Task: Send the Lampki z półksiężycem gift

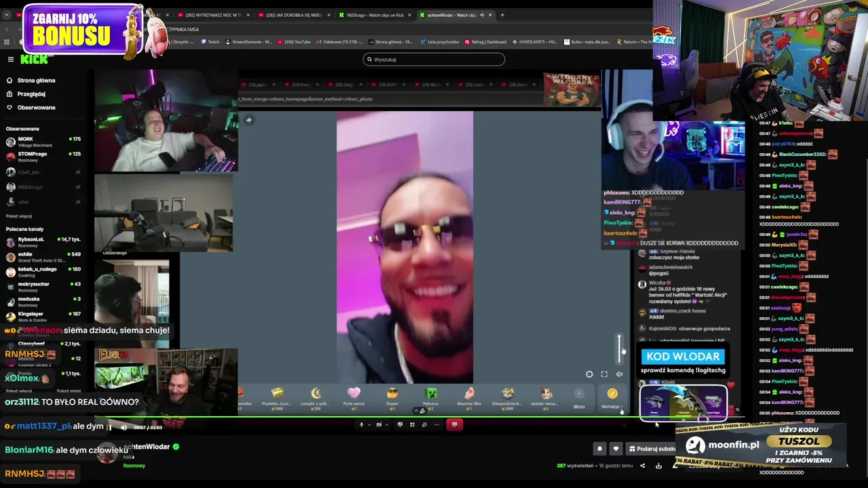Action: [316, 397]
